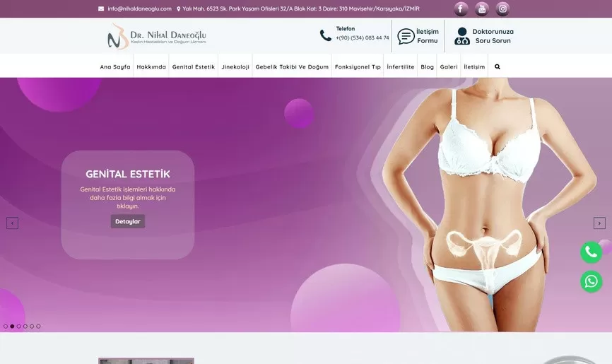Go to previous slide arrow

12,223
